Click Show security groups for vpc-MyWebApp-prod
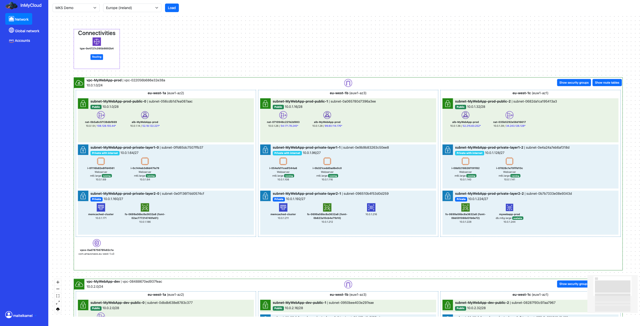This screenshot has height=326, width=644. tap(574, 83)
